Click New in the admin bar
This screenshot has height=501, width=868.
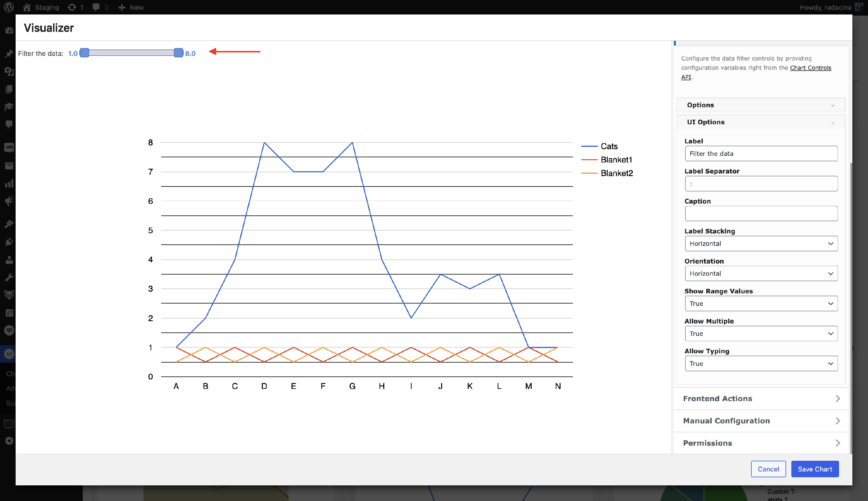tap(131, 7)
